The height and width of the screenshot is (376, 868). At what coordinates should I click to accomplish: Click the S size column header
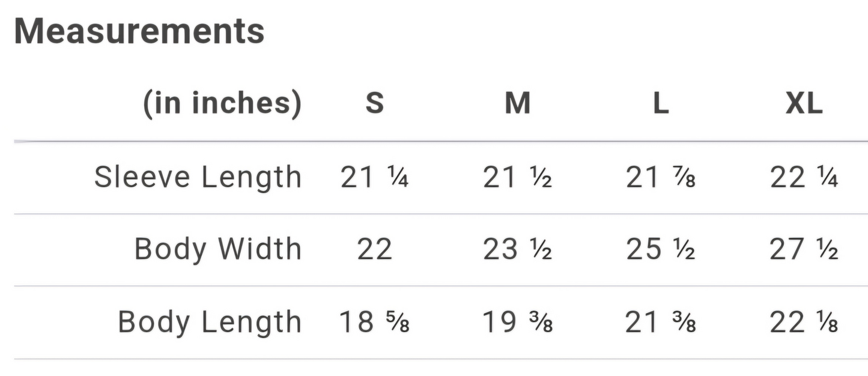click(x=374, y=105)
